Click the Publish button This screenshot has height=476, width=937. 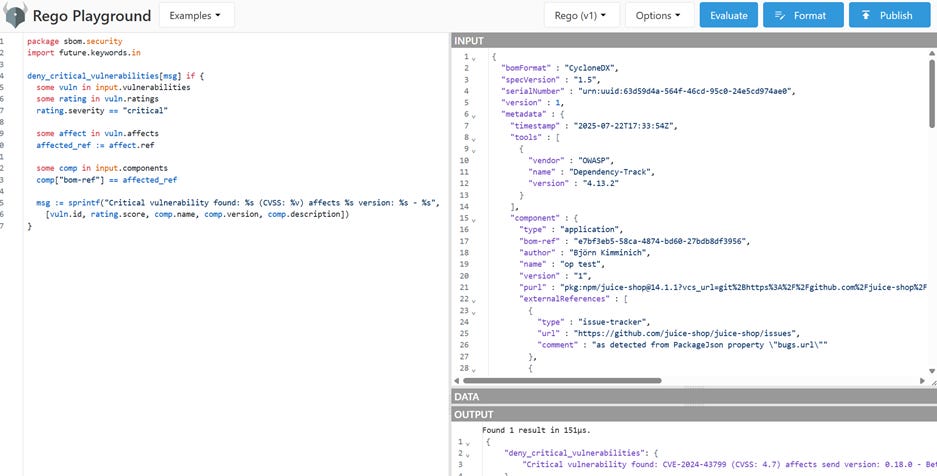889,16
